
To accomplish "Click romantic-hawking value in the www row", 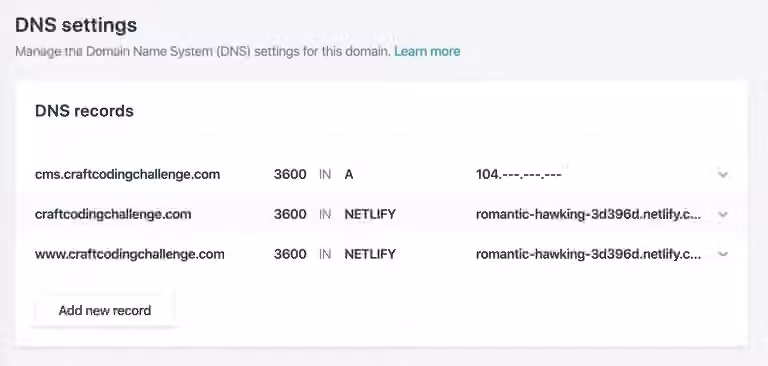I will [588, 254].
